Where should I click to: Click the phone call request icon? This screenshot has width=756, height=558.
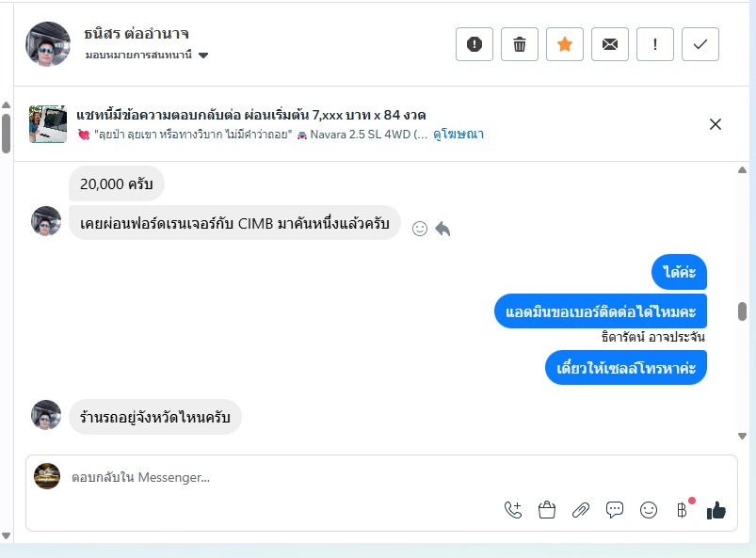tap(513, 510)
